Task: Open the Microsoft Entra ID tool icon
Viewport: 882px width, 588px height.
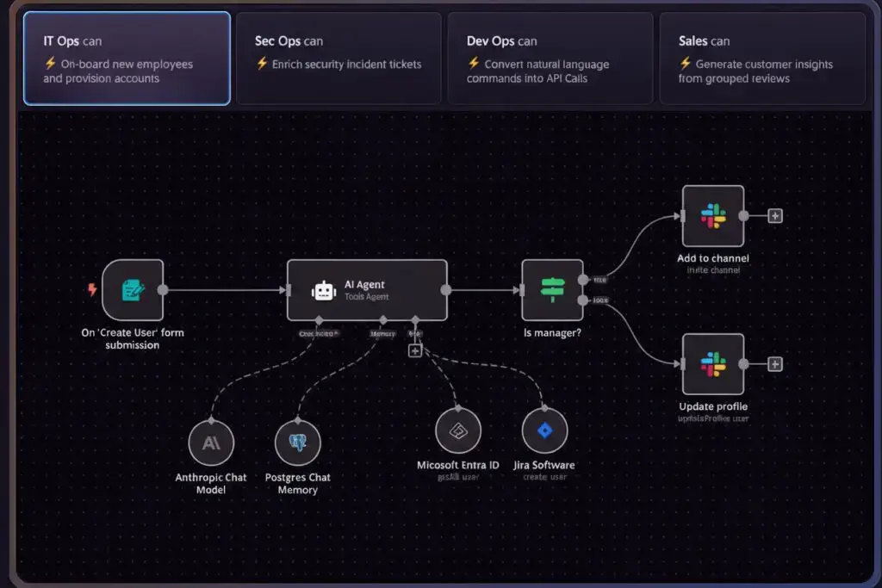Action: tap(458, 431)
